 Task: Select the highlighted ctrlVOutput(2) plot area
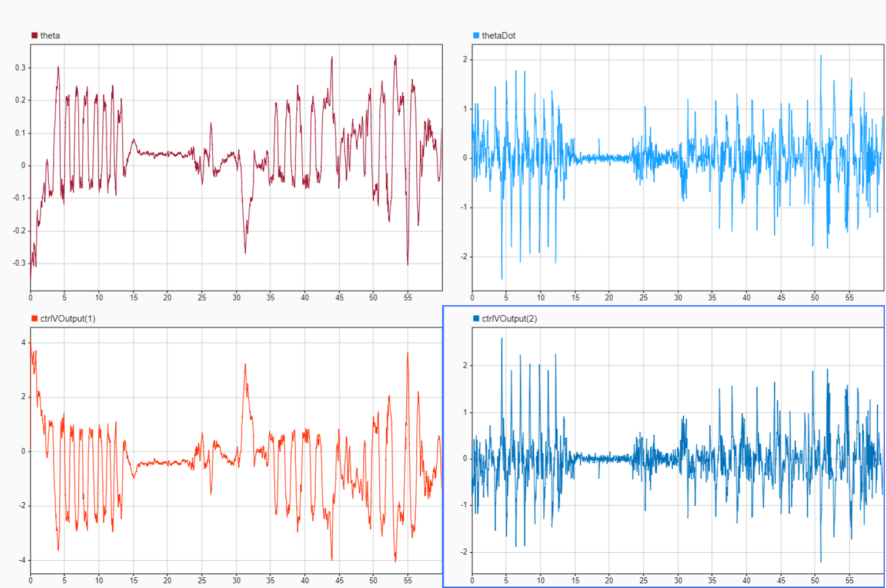[x=678, y=450]
